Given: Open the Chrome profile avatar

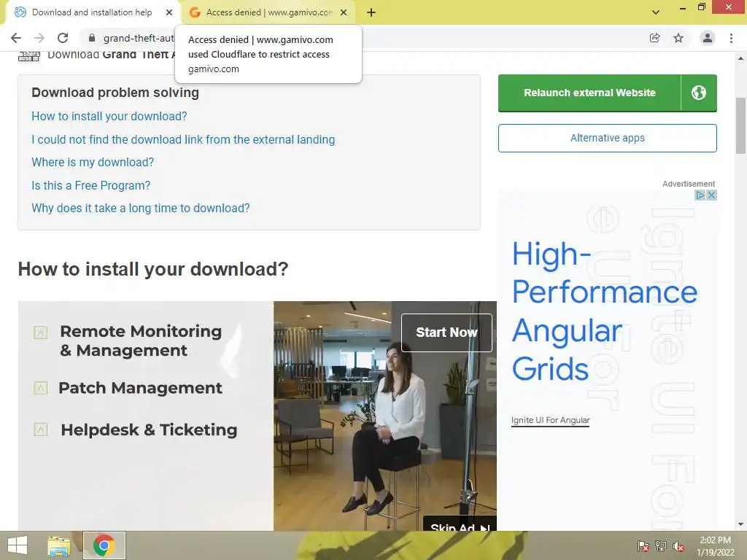Looking at the screenshot, I should (708, 38).
